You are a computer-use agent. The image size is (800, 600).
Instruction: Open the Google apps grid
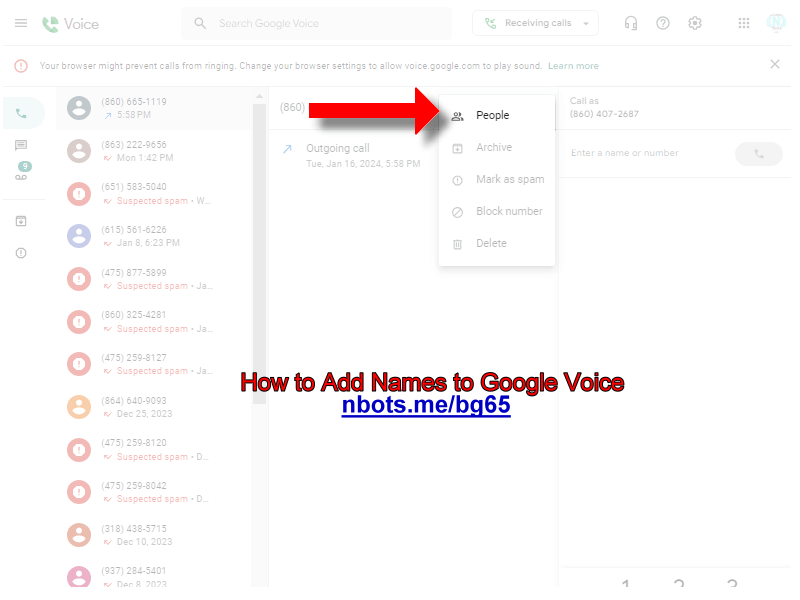(x=744, y=23)
